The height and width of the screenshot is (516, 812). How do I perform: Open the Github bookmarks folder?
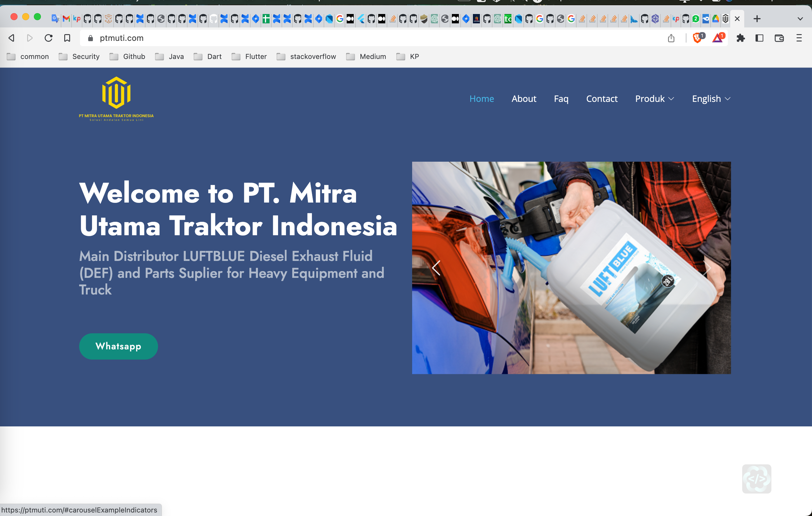(127, 57)
